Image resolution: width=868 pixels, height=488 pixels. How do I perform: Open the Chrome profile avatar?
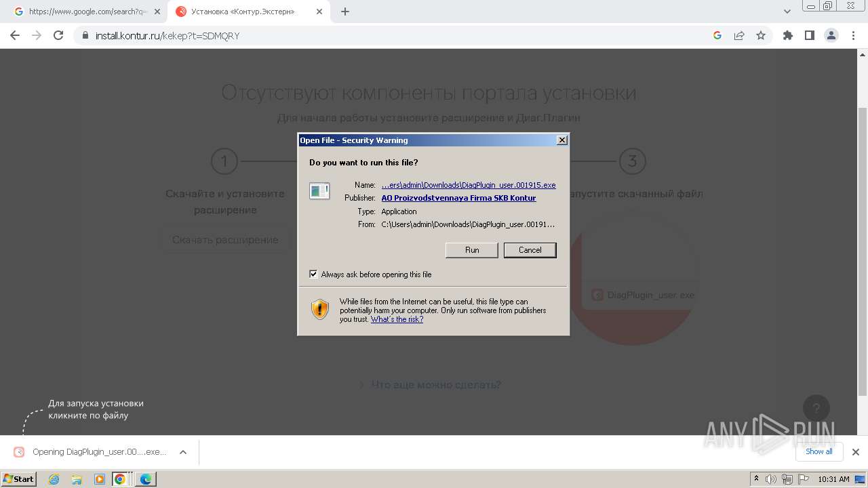[831, 35]
